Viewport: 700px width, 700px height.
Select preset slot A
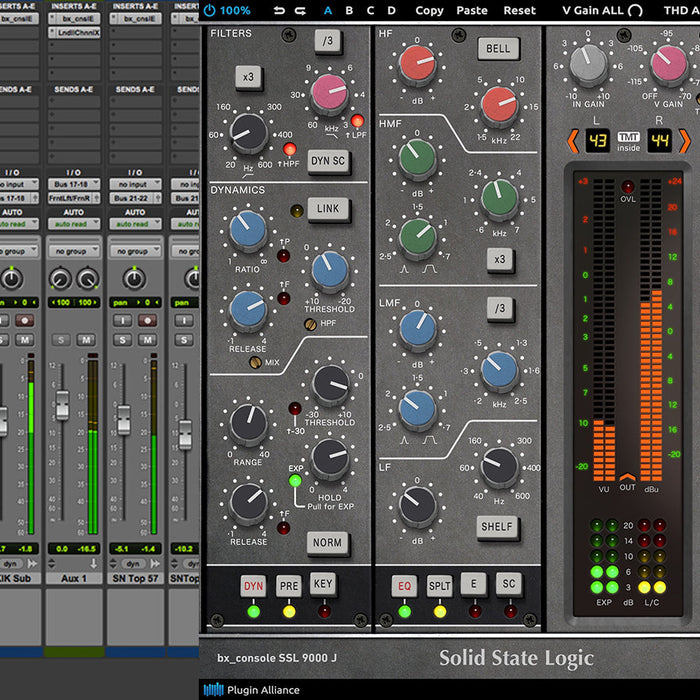pyautogui.click(x=328, y=10)
